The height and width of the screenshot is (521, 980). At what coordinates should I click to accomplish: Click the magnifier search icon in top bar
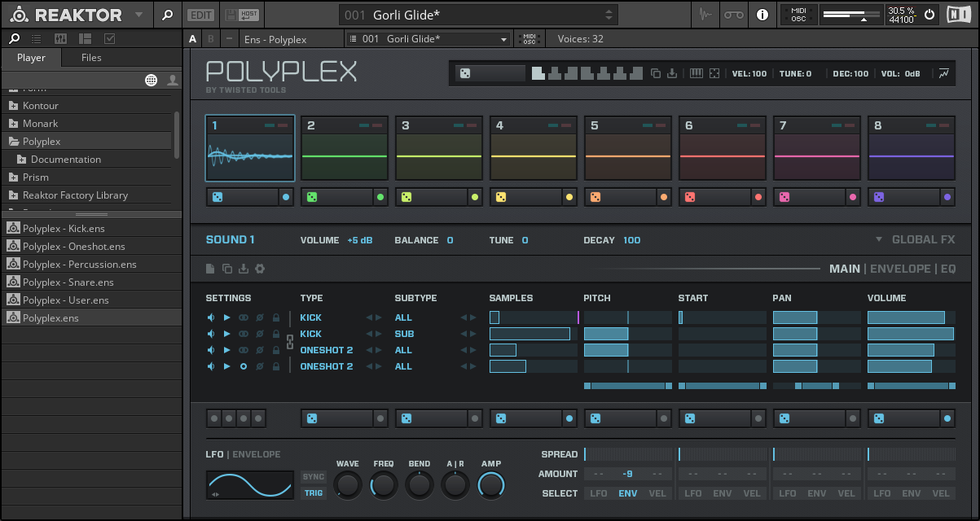[x=167, y=15]
